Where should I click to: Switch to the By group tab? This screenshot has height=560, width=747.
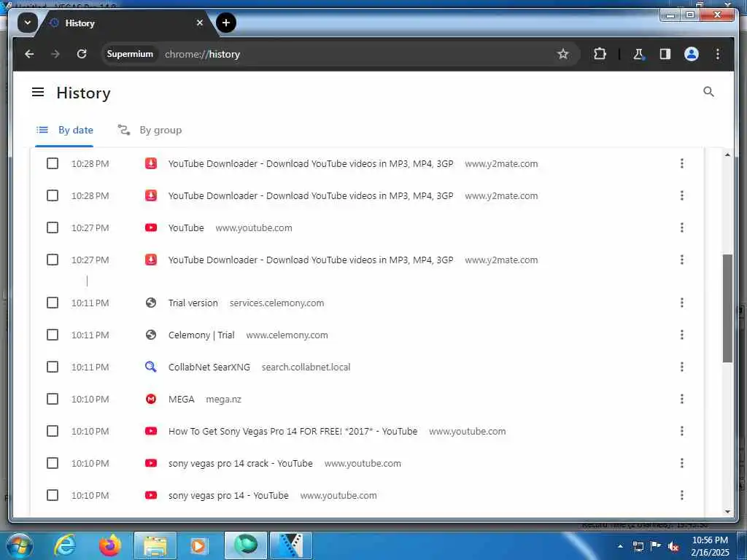point(150,130)
